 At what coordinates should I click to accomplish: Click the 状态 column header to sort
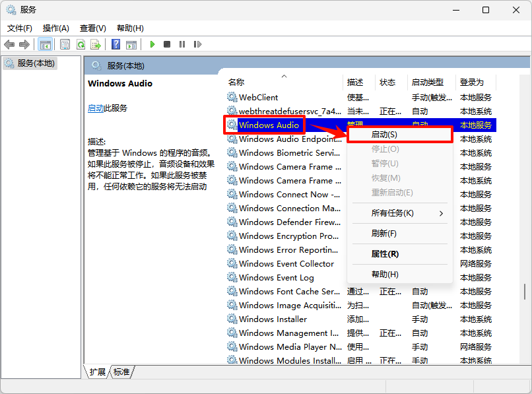point(388,82)
